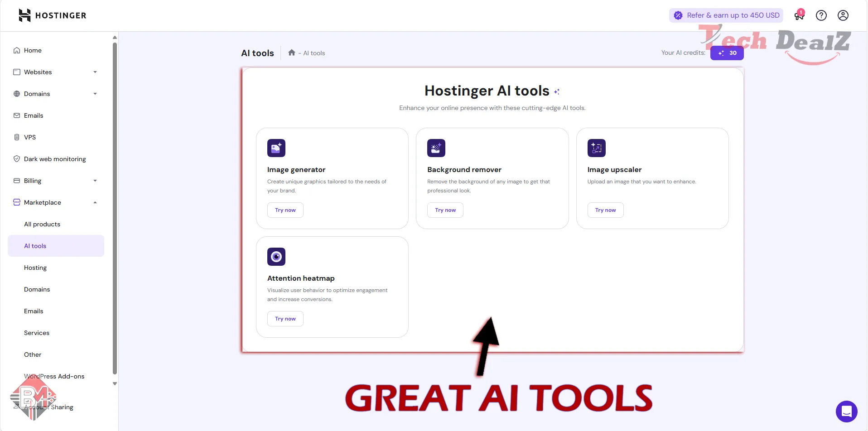Click the breadcrumb home icon
This screenshot has width=868, height=431.
pos(292,53)
